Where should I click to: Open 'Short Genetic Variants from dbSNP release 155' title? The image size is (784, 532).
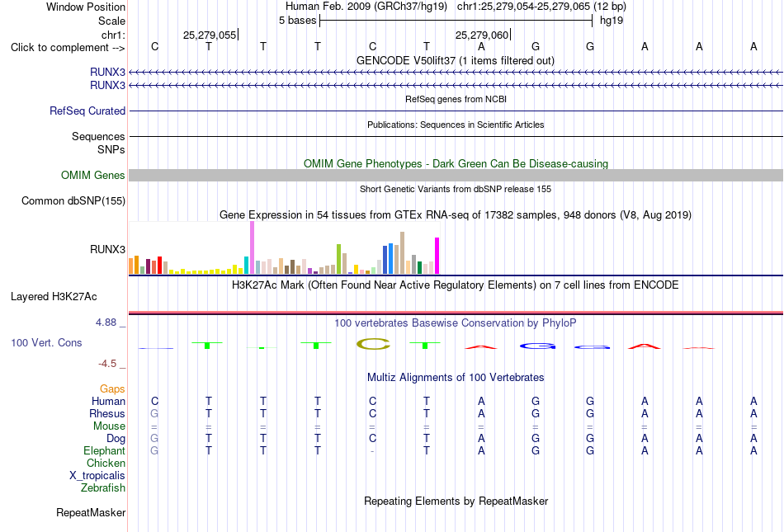coord(456,189)
